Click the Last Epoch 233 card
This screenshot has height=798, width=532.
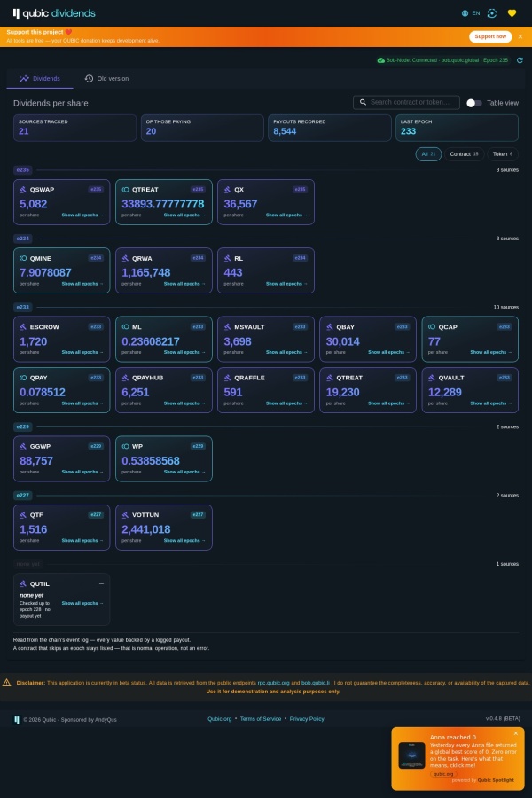458,128
